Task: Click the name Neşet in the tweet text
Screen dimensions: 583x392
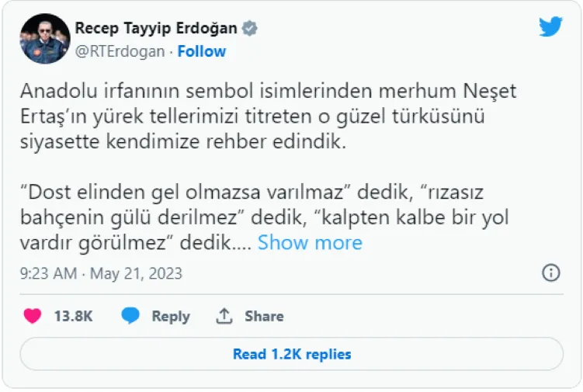Action: click(489, 92)
